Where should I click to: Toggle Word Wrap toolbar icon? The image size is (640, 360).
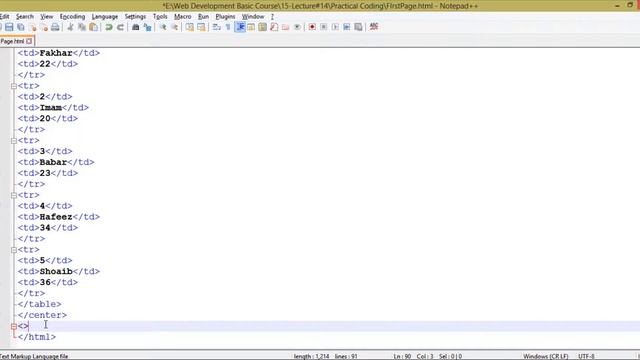tap(216, 27)
